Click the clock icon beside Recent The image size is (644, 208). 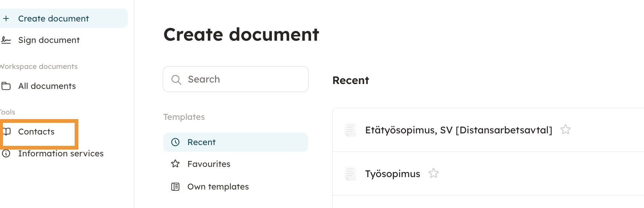point(175,142)
